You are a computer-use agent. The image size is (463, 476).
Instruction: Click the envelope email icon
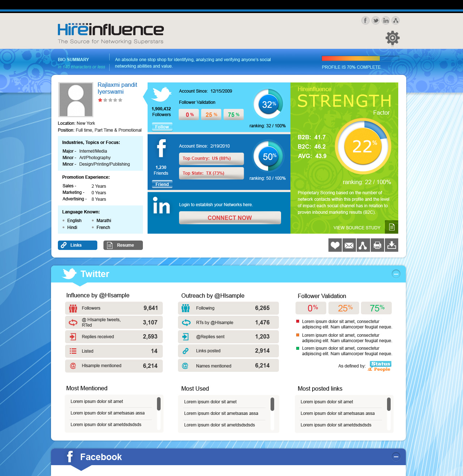point(349,245)
